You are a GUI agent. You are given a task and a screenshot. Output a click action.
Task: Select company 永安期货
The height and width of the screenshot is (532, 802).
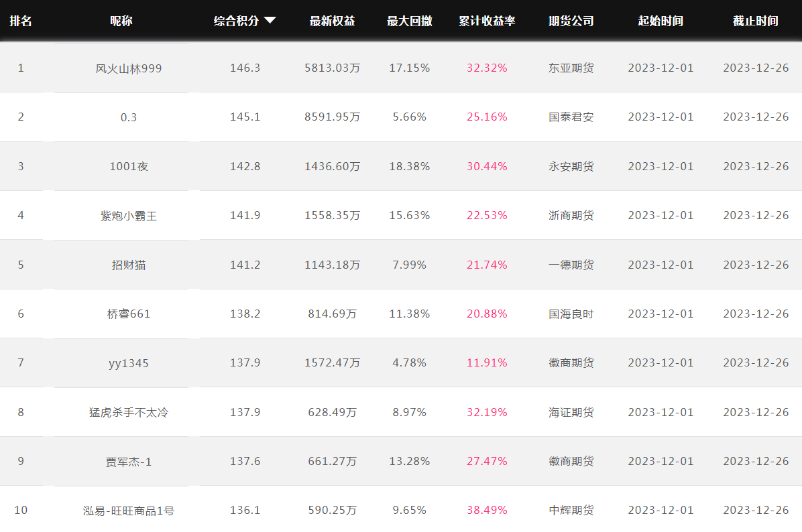coord(571,167)
